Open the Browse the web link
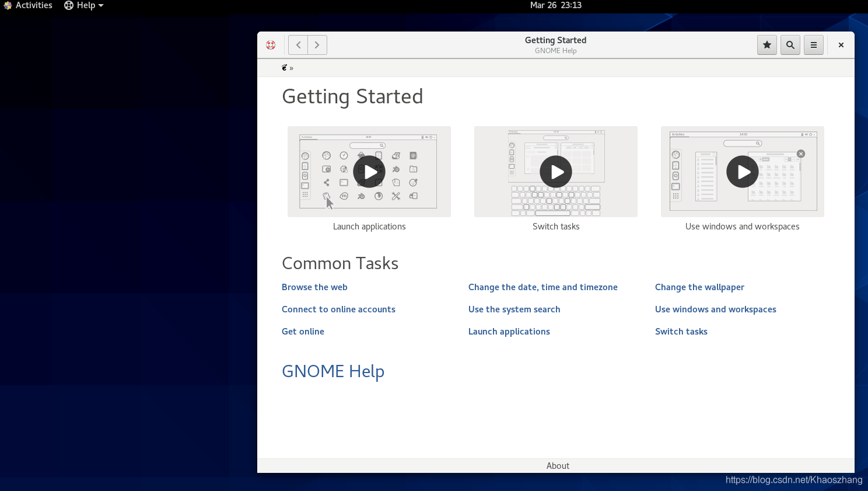 [x=314, y=287]
